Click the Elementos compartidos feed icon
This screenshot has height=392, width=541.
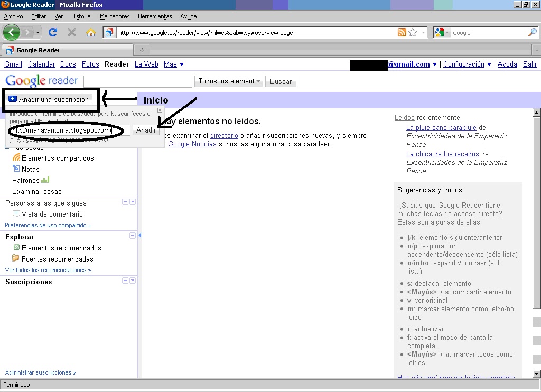pos(16,157)
